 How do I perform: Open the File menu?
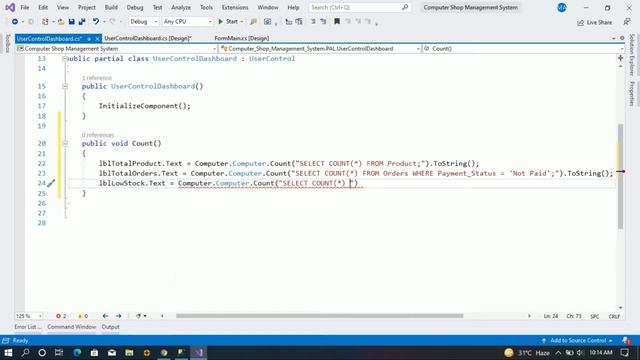pyautogui.click(x=24, y=7)
